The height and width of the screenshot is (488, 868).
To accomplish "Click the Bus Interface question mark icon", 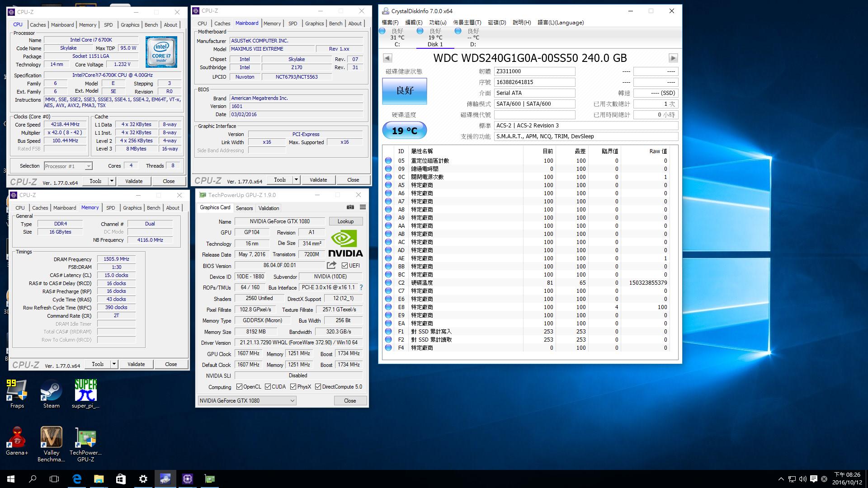I will tap(361, 287).
